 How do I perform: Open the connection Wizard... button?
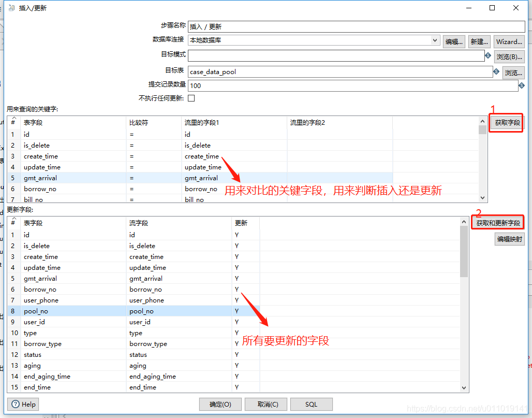(509, 42)
